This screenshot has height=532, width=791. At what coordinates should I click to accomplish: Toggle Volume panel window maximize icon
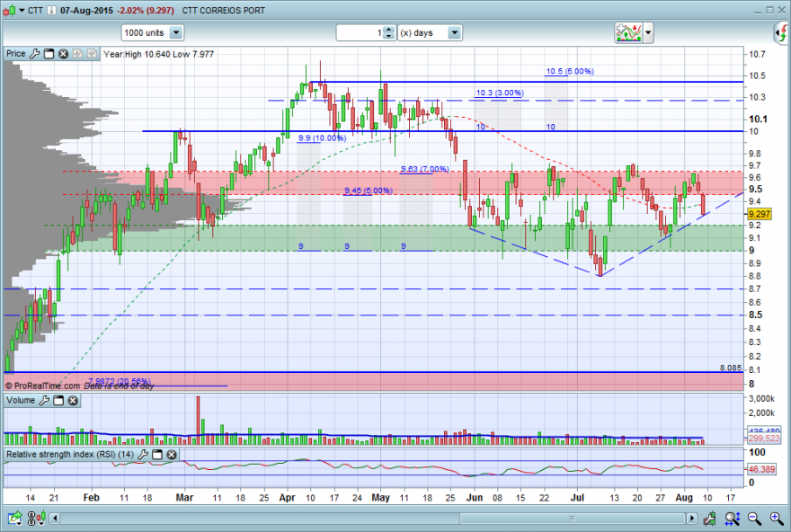58,401
